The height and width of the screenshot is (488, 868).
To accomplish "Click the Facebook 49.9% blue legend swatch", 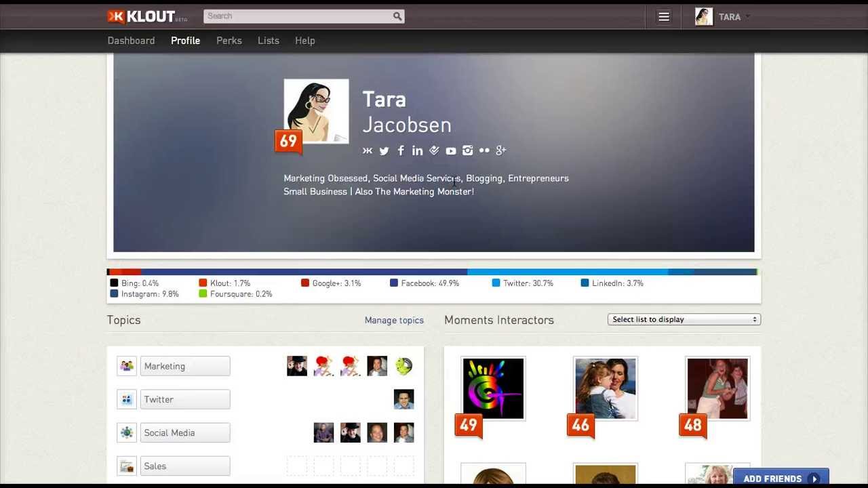I will [x=394, y=283].
